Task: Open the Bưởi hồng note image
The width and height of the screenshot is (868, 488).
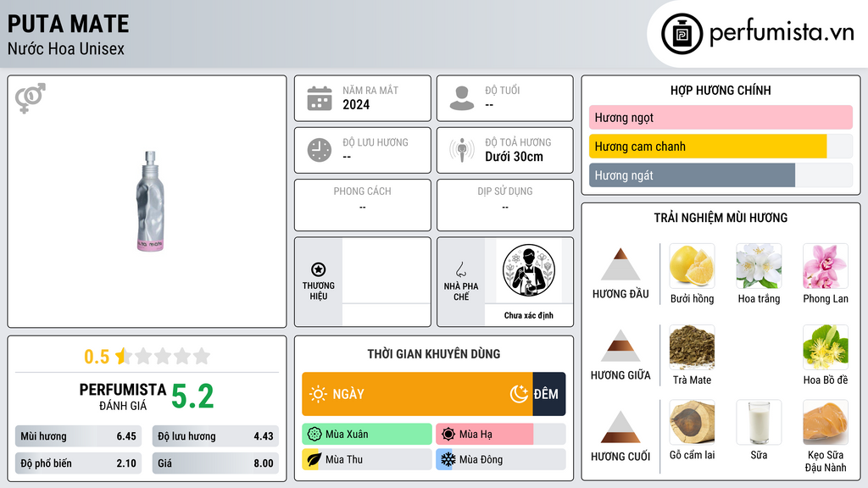Action: point(692,266)
